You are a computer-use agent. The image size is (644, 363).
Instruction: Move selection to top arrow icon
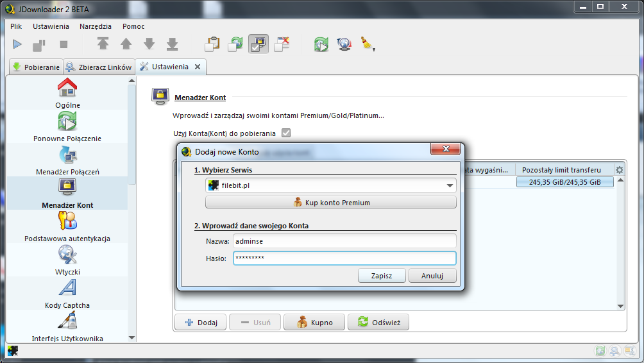[x=103, y=44]
